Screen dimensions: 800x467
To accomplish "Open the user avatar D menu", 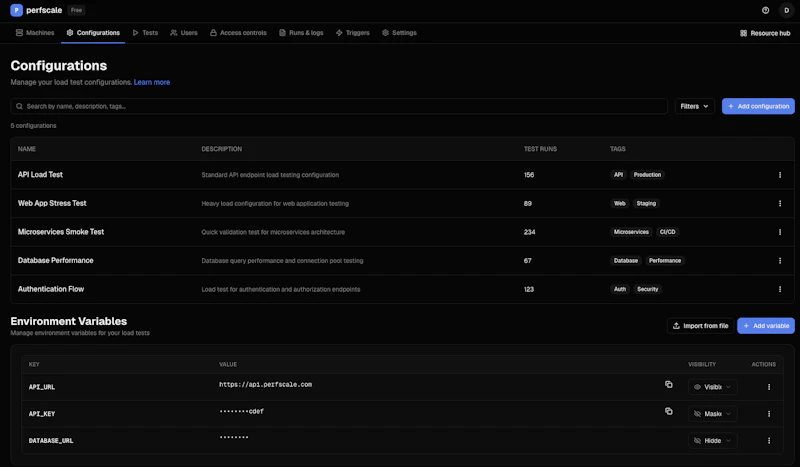I will pos(786,10).
